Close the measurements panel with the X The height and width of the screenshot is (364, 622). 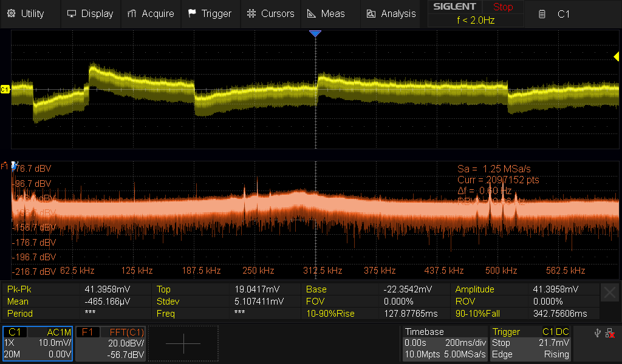(610, 292)
